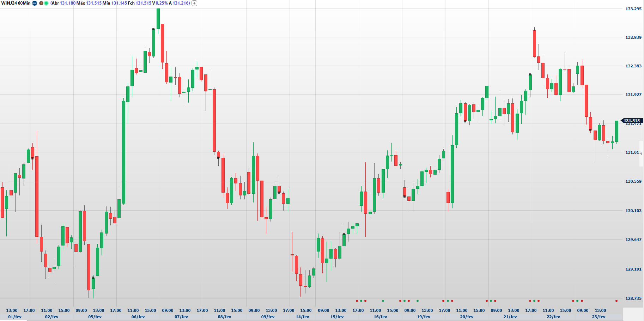
Task: Expand the side panel using the chevron arrow
Action: (641, 153)
